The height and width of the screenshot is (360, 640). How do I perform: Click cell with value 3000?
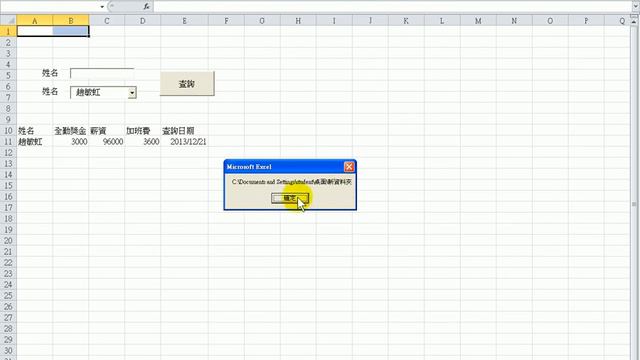[x=71, y=142]
